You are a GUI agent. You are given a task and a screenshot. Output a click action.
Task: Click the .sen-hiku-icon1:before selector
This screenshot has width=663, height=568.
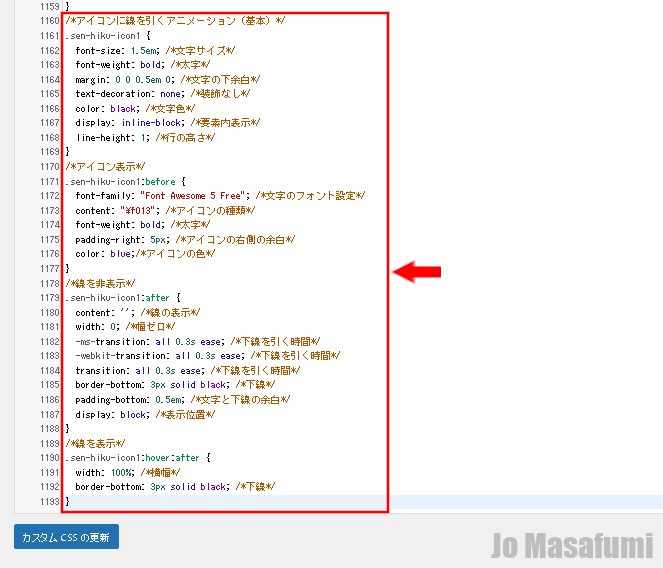pos(126,181)
